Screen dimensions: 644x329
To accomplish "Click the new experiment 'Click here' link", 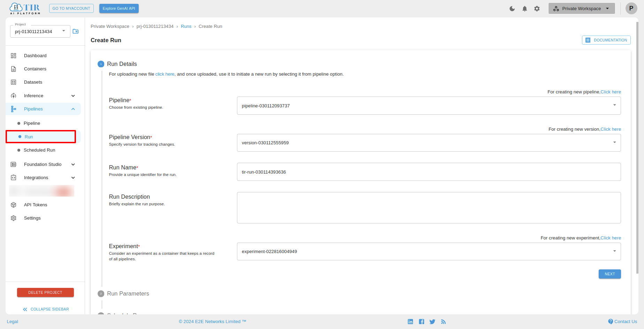I will [x=611, y=238].
